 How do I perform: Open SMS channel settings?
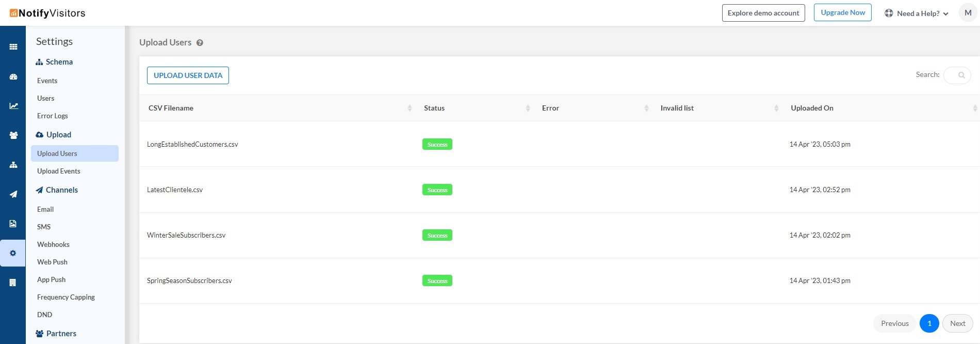[44, 227]
